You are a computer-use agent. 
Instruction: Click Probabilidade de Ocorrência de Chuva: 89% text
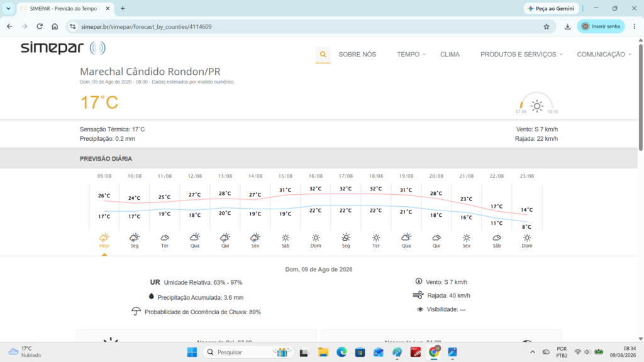pyautogui.click(x=203, y=312)
